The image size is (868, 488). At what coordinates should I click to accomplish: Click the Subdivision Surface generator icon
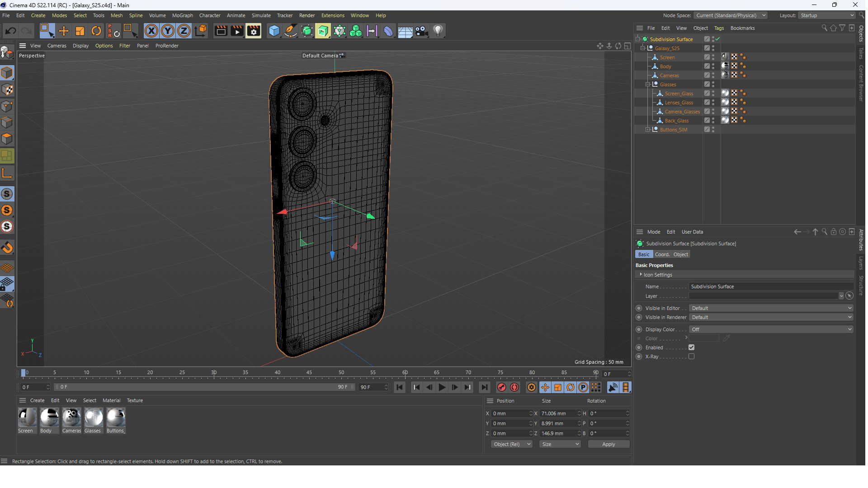[x=307, y=31]
